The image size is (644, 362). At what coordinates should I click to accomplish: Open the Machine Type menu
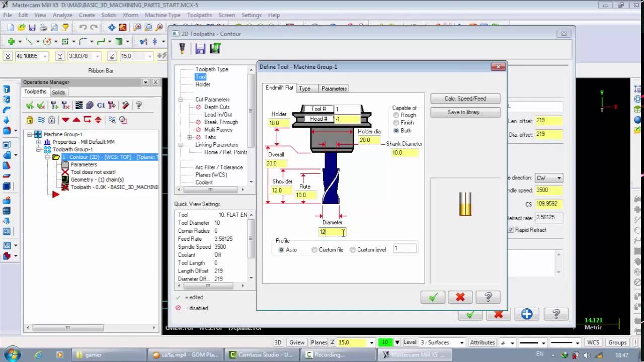163,15
